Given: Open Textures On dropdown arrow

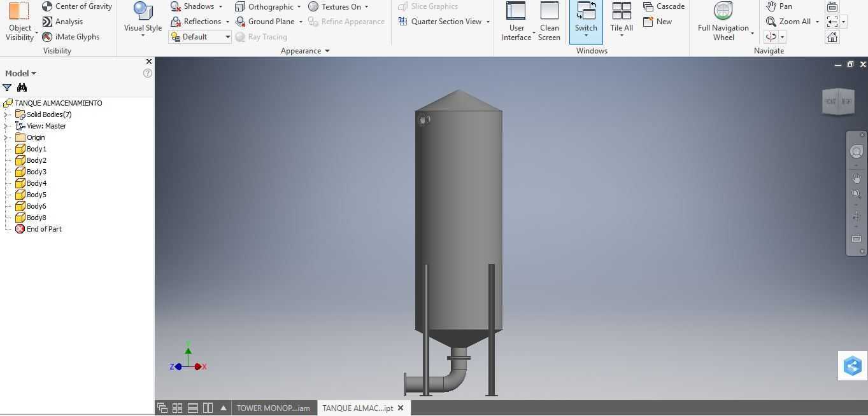Looking at the screenshot, I should (366, 6).
